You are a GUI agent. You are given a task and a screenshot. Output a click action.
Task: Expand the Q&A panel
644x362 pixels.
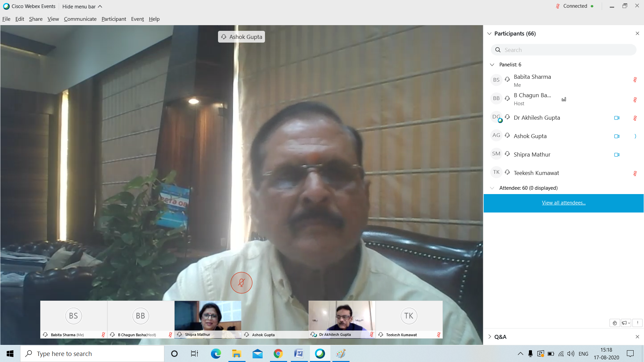(x=490, y=337)
